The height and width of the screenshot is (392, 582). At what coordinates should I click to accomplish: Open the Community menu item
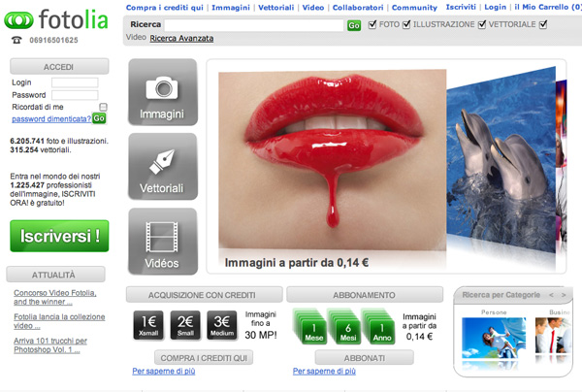click(414, 8)
